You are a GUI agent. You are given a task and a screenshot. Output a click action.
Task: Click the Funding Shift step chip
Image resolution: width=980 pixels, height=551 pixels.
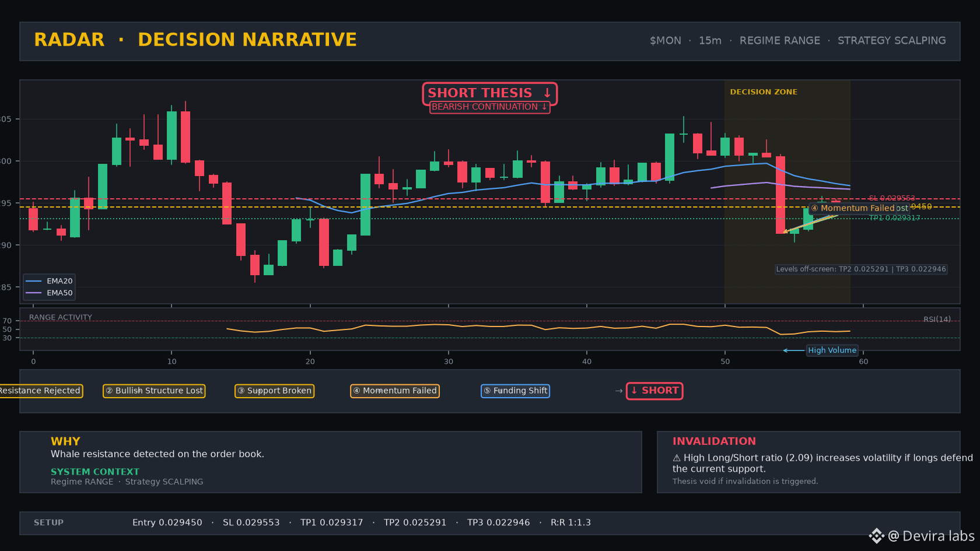click(515, 391)
